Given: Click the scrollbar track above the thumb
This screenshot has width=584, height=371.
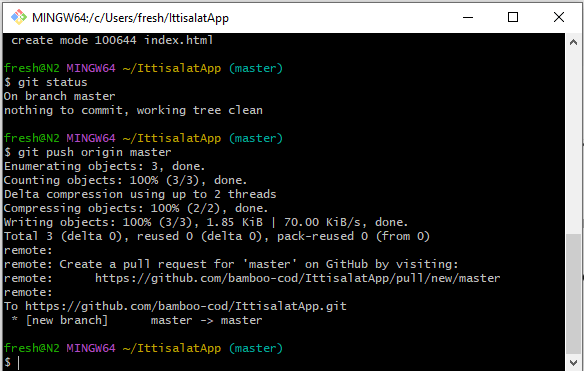Looking at the screenshot, I should 573,142.
